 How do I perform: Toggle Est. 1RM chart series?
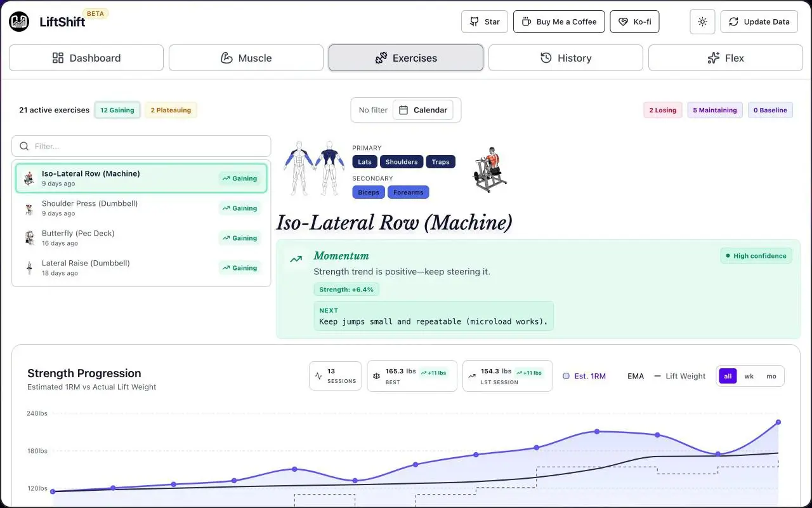584,376
